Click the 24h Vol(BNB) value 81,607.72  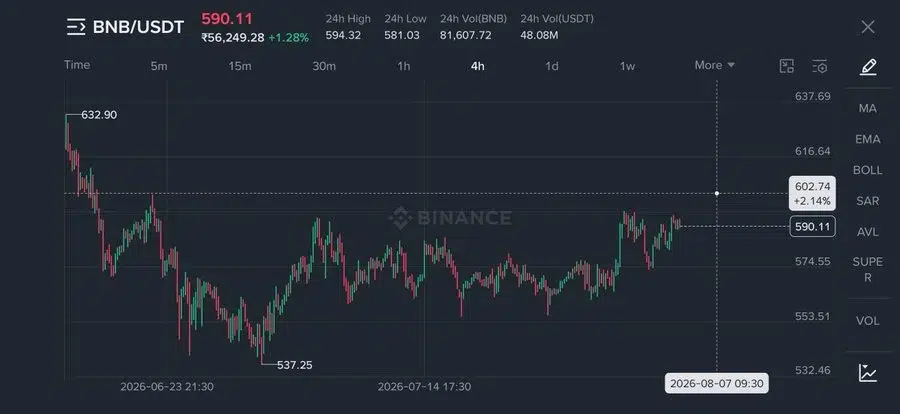coord(465,36)
